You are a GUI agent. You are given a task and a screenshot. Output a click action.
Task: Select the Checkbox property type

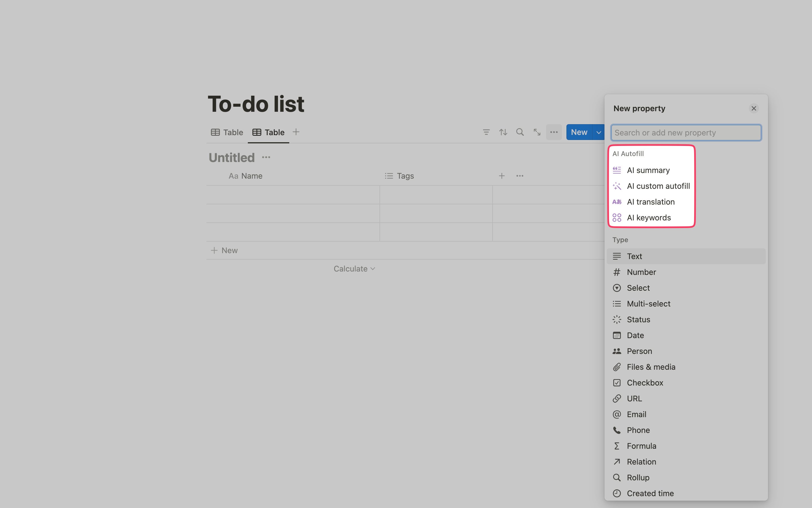click(686, 383)
